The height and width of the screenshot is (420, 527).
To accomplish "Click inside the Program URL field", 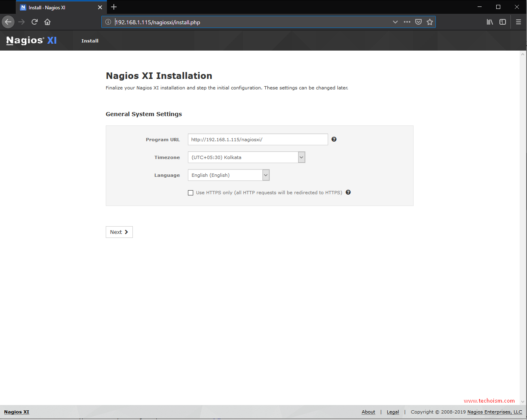I will pos(258,139).
